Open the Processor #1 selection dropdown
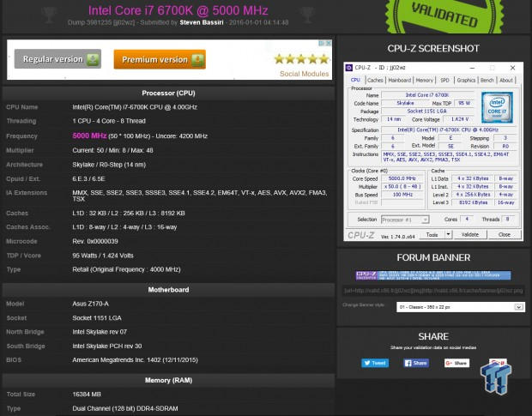Viewport: 532px width, 416px height. pos(405,220)
